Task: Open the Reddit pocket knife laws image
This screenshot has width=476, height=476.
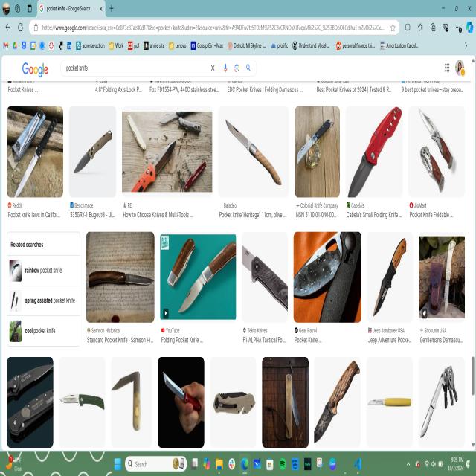Action: tap(35, 152)
